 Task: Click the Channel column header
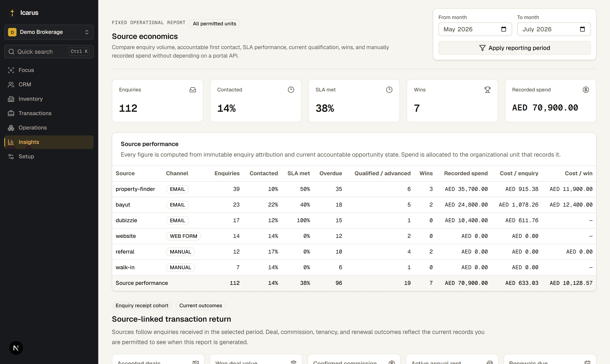click(x=177, y=173)
